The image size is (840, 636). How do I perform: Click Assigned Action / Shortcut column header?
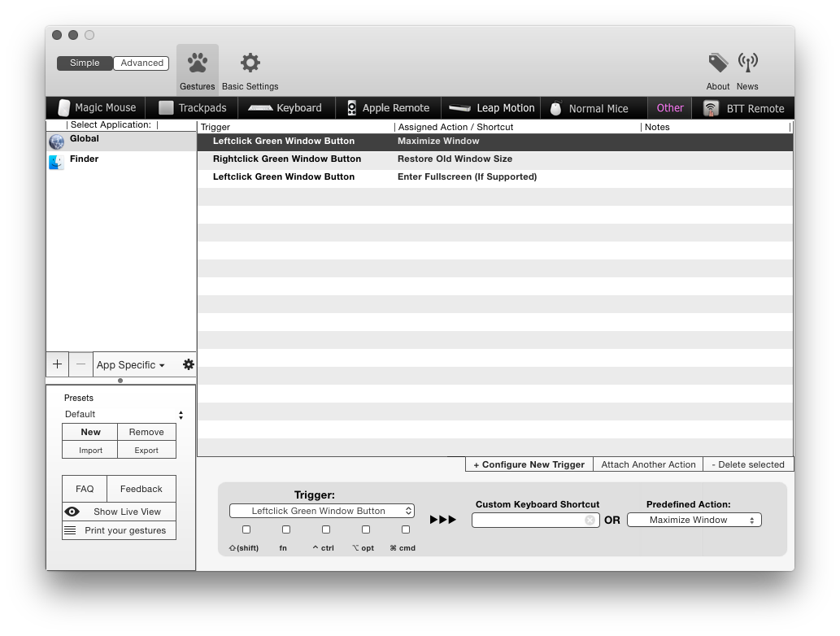pos(517,127)
